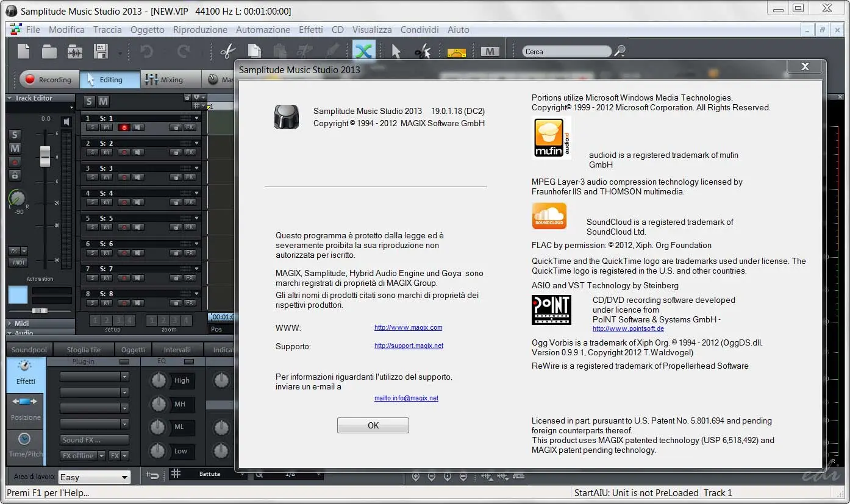850x504 pixels.
Task: Collapse the Track Editor section
Action: pos(10,98)
